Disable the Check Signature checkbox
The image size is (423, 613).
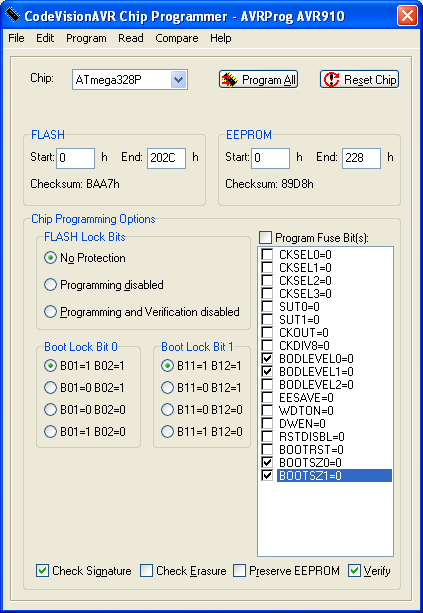pos(42,571)
